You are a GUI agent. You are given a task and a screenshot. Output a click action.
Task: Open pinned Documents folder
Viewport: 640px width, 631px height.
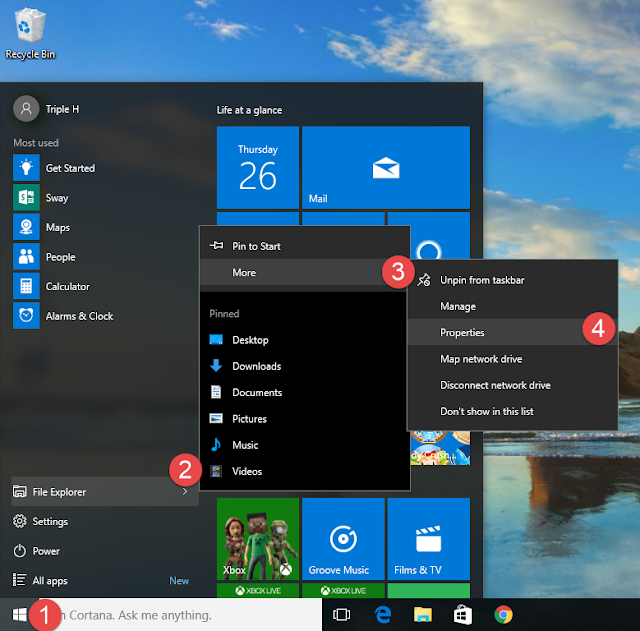304,392
